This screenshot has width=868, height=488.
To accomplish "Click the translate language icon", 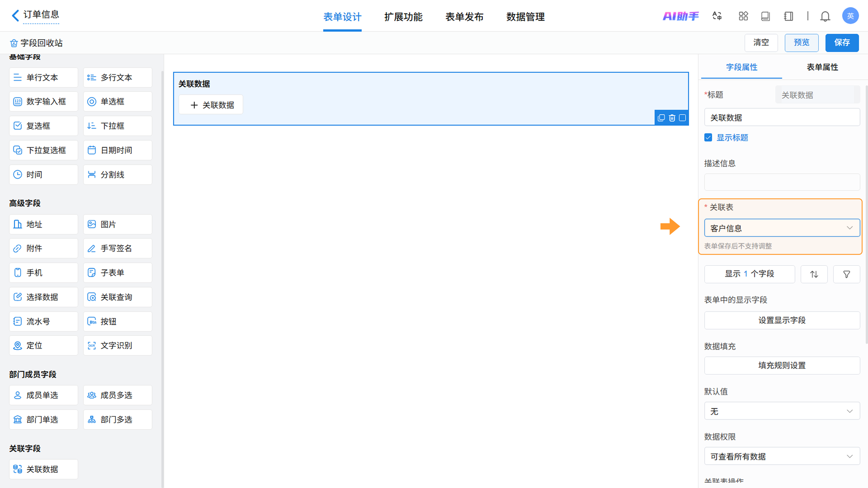I will (717, 16).
